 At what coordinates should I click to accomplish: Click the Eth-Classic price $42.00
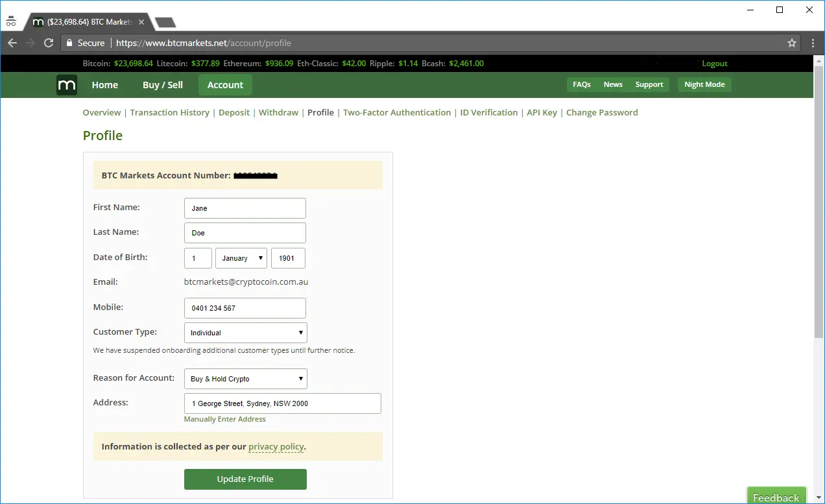tap(353, 64)
